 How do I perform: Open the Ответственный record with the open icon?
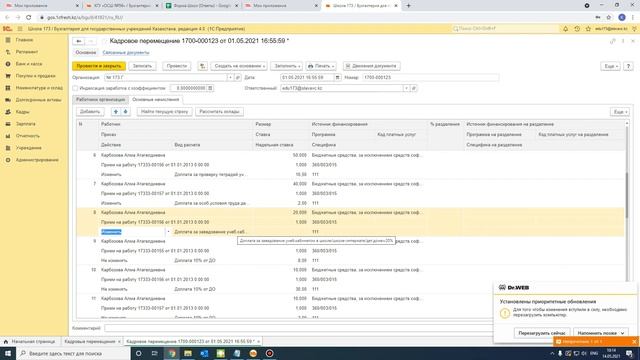click(413, 88)
